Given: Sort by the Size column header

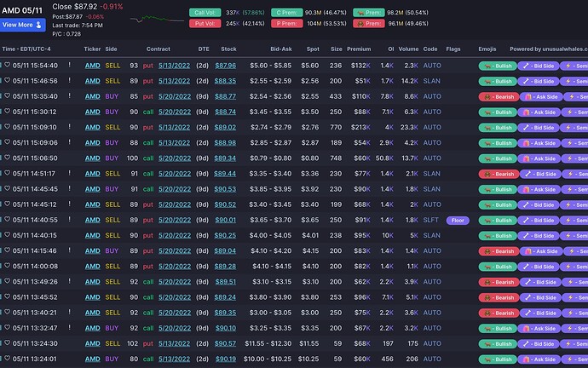Looking at the screenshot, I should 337,49.
